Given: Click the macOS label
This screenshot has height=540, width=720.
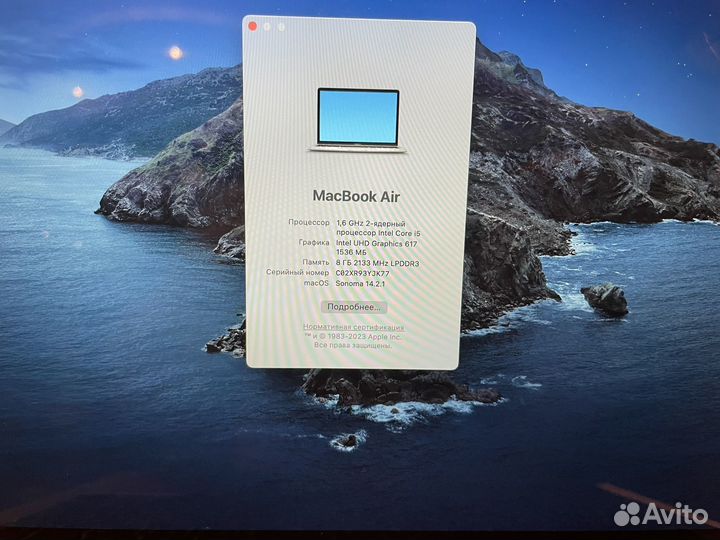Looking at the screenshot, I should click(316, 283).
